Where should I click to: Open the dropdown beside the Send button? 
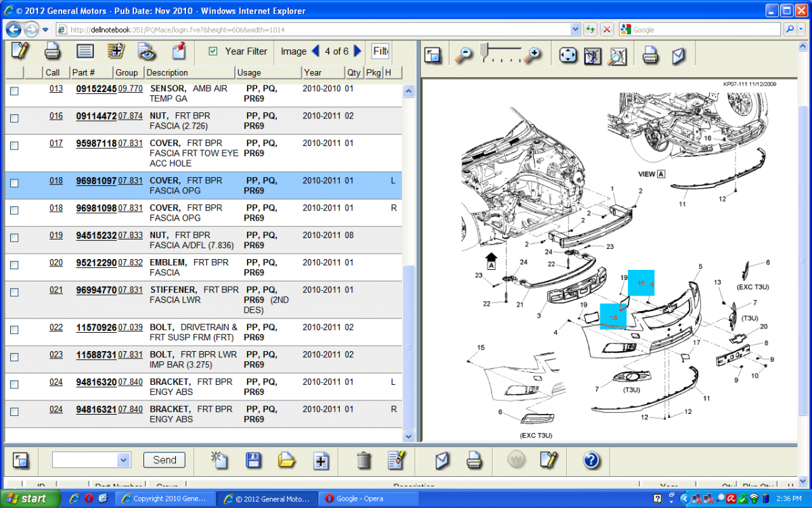[x=123, y=460]
